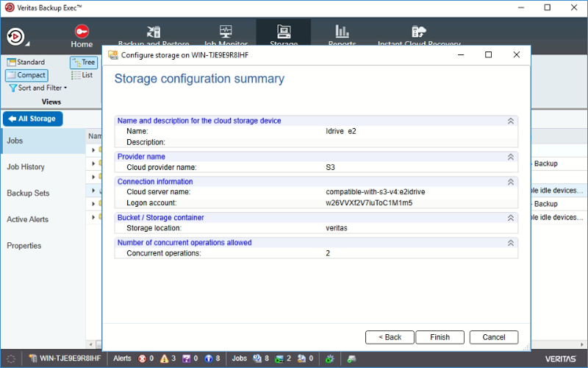Open the Backup and Restore tab
Viewport: 588px width, 368px height.
pyautogui.click(x=154, y=36)
